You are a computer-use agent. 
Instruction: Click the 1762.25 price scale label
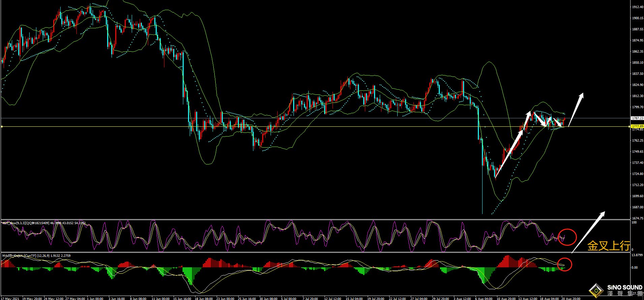click(x=638, y=141)
